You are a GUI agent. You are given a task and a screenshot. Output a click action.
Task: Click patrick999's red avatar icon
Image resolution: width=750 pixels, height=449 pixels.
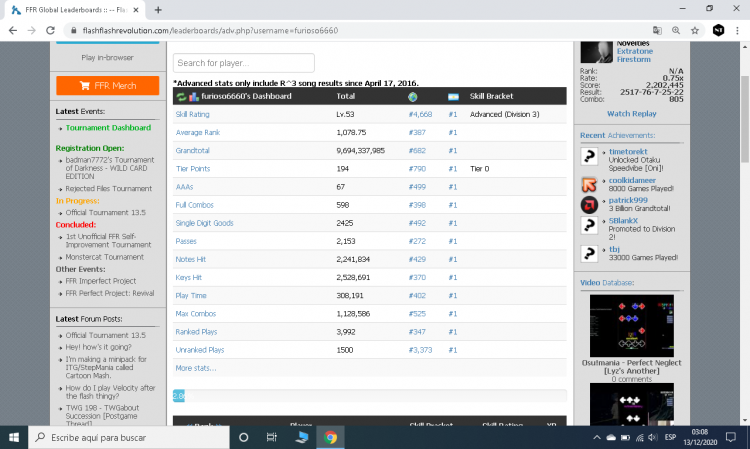[589, 205]
